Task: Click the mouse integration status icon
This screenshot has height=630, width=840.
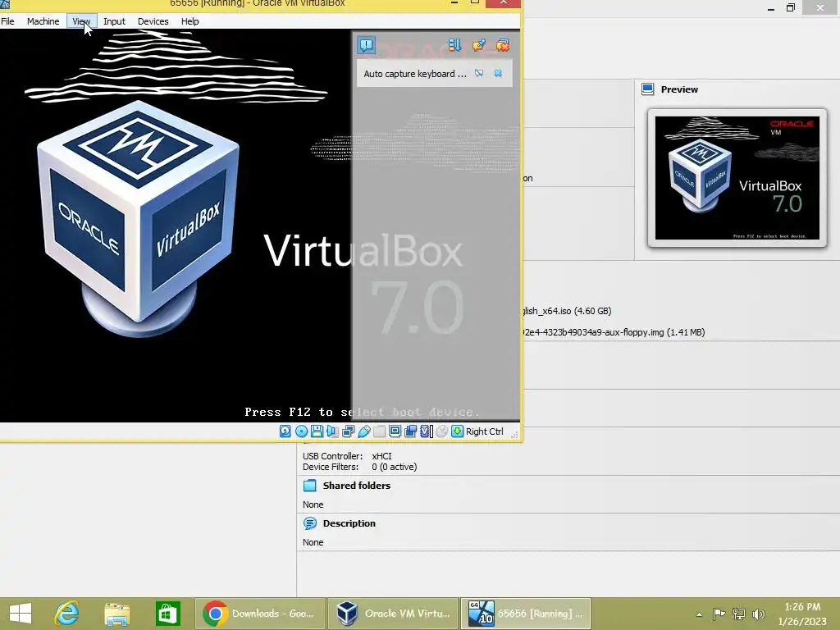Action: (441, 431)
